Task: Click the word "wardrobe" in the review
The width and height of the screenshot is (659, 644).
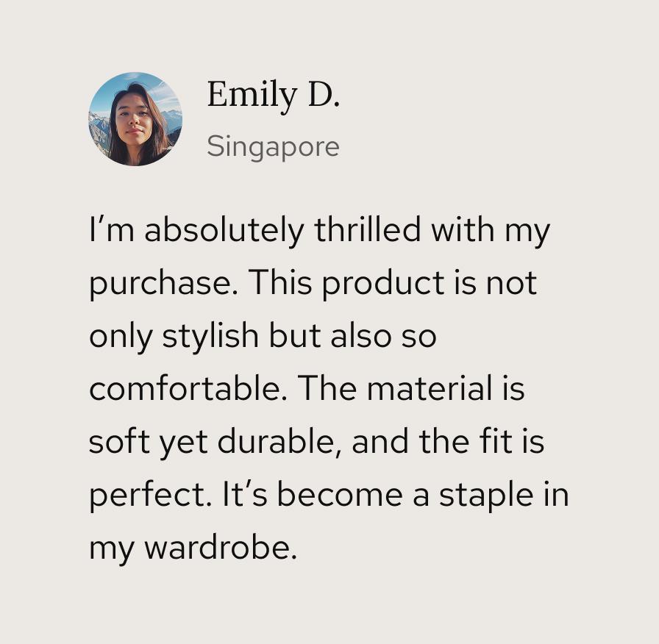Action: tap(219, 548)
